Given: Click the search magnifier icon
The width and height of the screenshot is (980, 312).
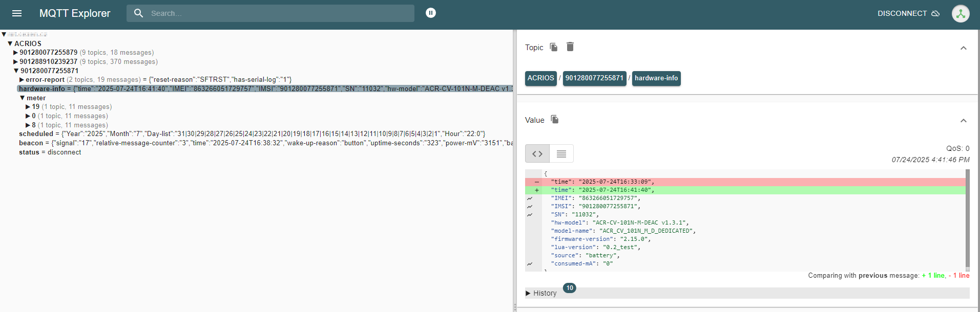Looking at the screenshot, I should [138, 13].
